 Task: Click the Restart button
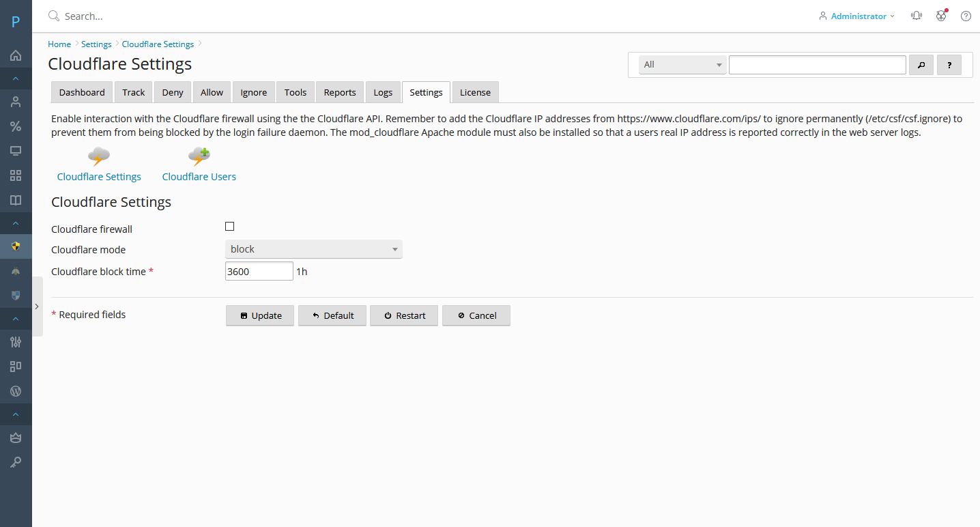pyautogui.click(x=404, y=315)
